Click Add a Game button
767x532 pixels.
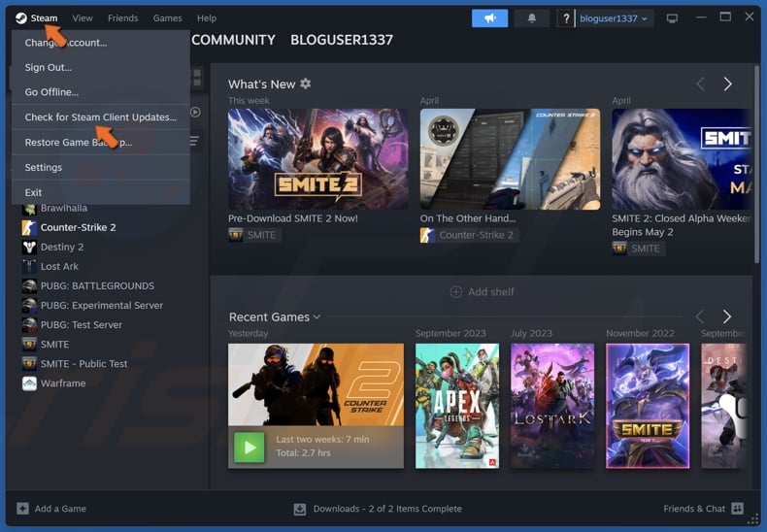pos(51,509)
